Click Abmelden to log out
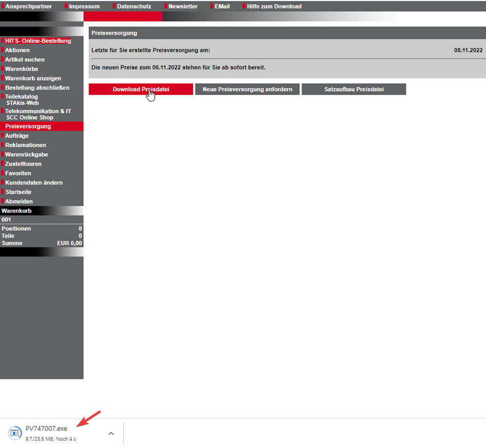Screen dimensions: 486x448 pos(19,201)
